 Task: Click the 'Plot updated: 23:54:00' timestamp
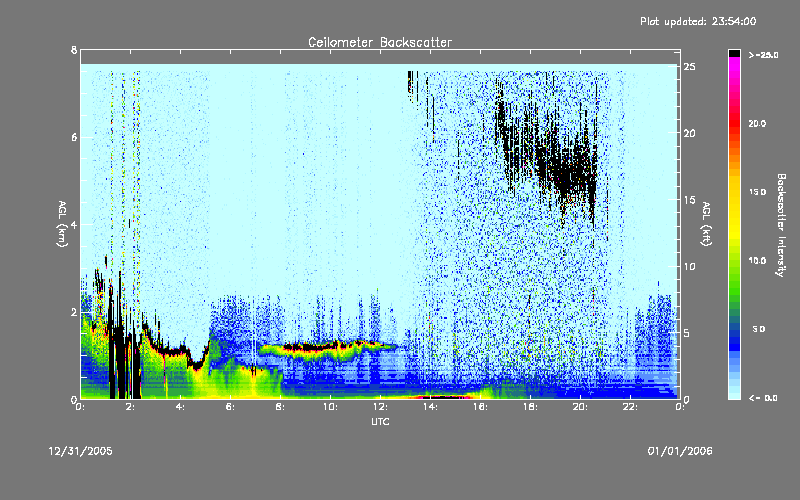[x=698, y=21]
